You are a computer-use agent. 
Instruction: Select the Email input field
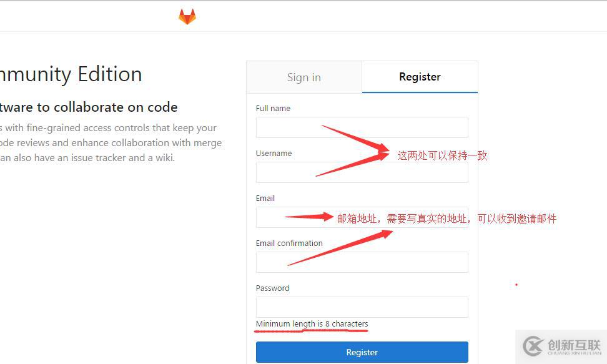(x=362, y=217)
